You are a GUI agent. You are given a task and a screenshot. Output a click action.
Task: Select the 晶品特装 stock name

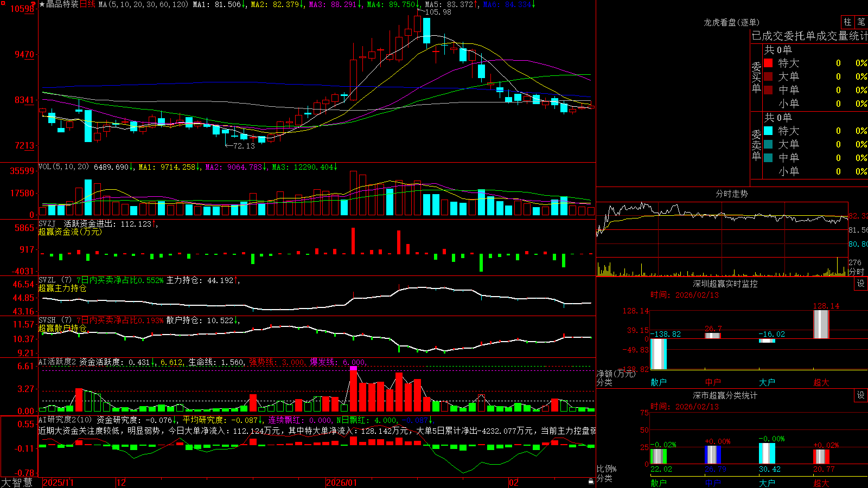[x=62, y=4]
